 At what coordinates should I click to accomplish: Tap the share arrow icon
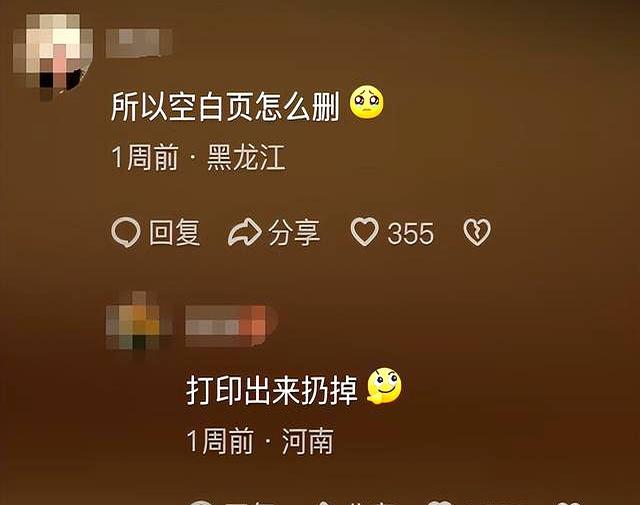tap(244, 232)
